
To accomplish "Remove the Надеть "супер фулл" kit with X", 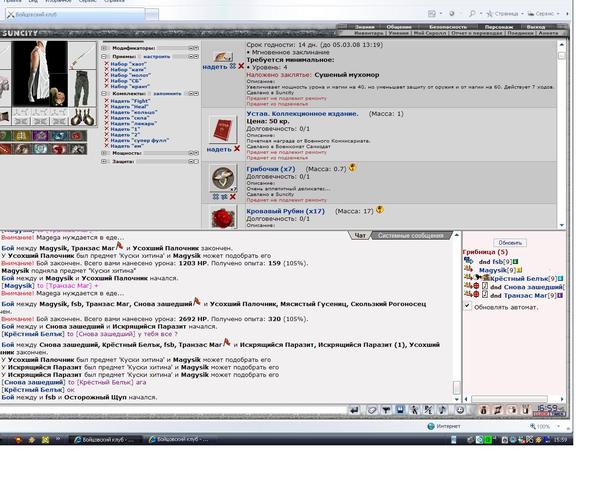I will (107, 140).
